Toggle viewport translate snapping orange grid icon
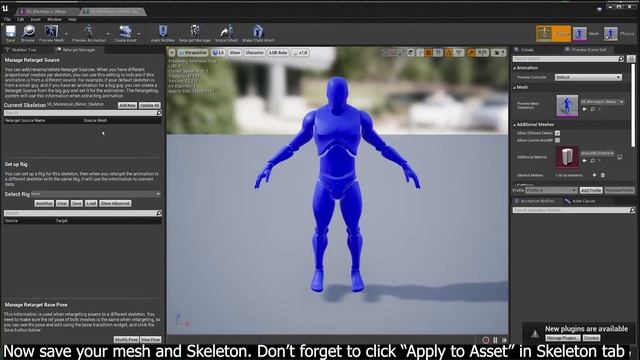 click(428, 53)
